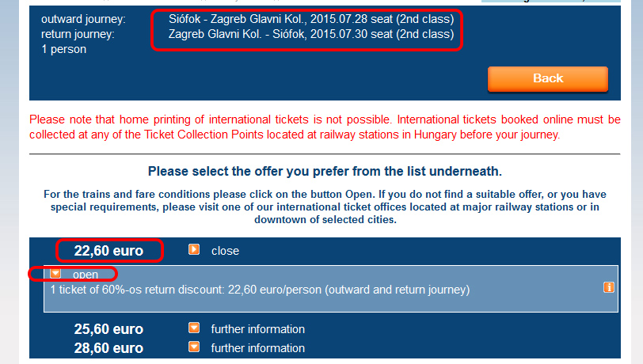The width and height of the screenshot is (643, 364).
Task: Click the 'Please select the offer' heading
Action: click(x=325, y=172)
